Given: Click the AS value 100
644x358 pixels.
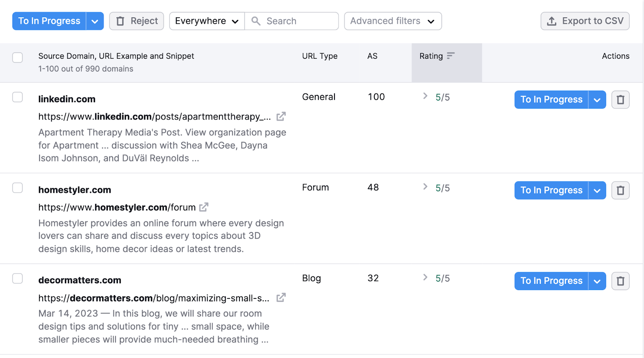Looking at the screenshot, I should tap(376, 97).
